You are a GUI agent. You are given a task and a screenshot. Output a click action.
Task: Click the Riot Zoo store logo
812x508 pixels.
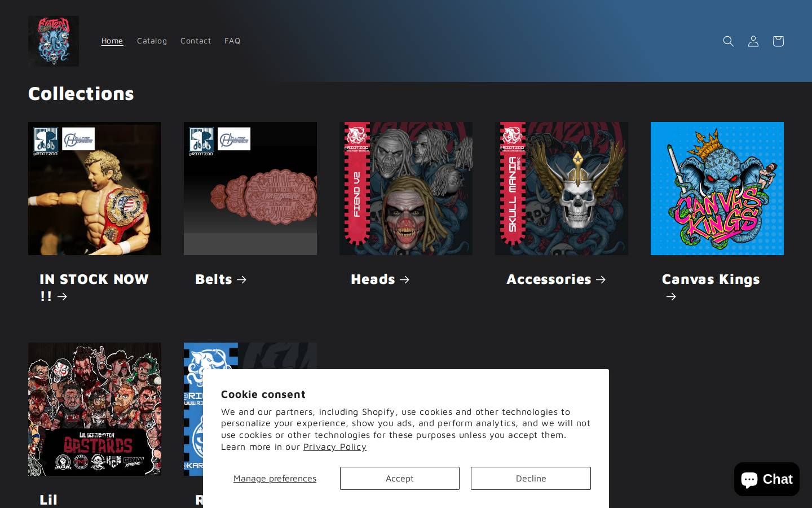pos(54,41)
